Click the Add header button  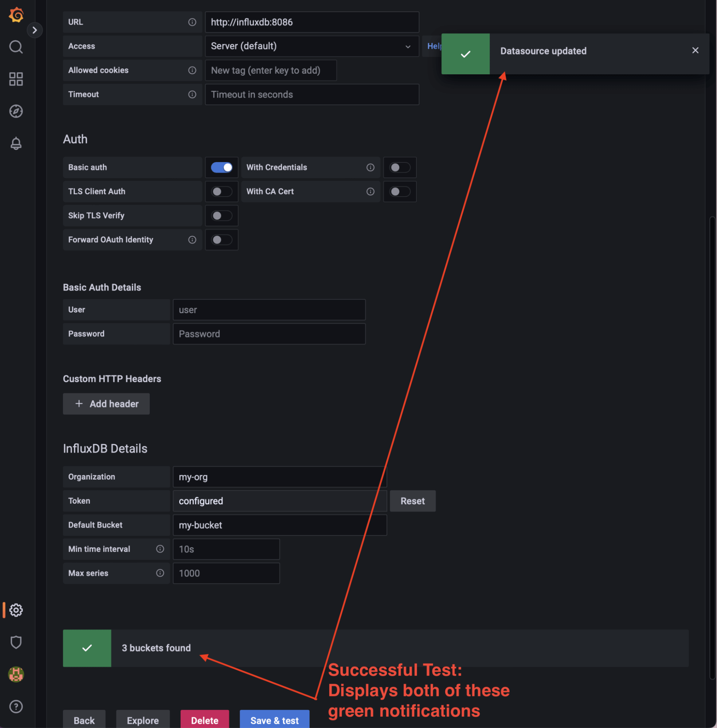106,404
